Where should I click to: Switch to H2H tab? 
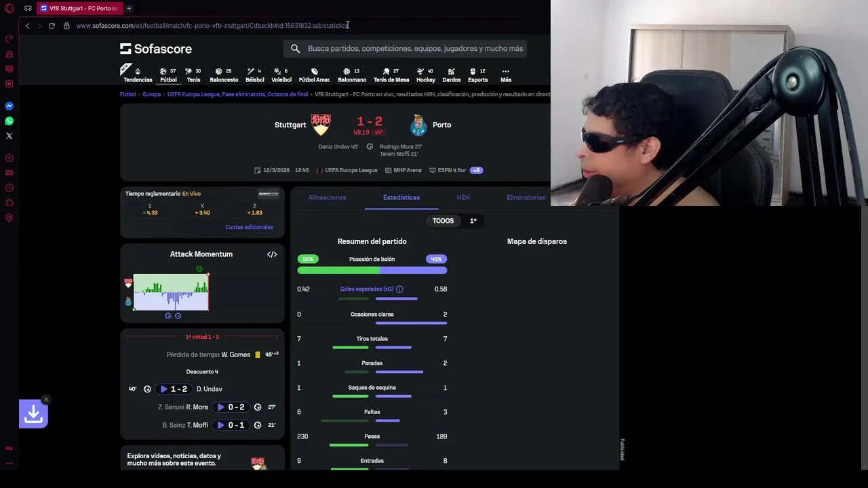pyautogui.click(x=463, y=197)
